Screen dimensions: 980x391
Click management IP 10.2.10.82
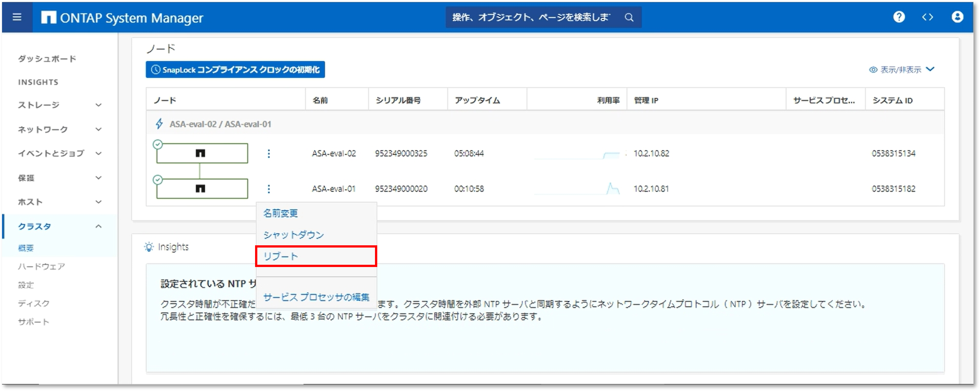pos(651,154)
